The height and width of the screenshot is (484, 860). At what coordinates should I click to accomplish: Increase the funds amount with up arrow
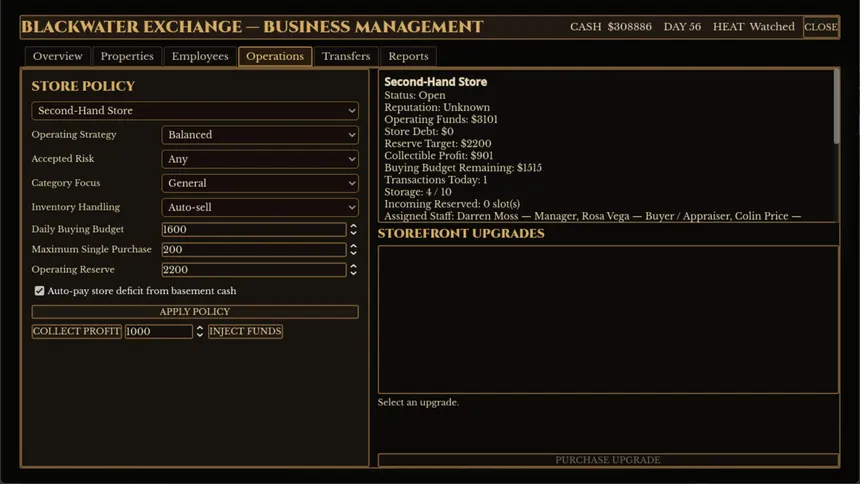[x=200, y=328]
